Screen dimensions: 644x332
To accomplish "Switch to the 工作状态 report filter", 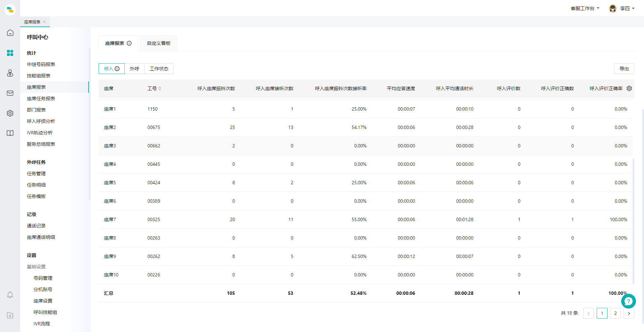I will [x=159, y=69].
